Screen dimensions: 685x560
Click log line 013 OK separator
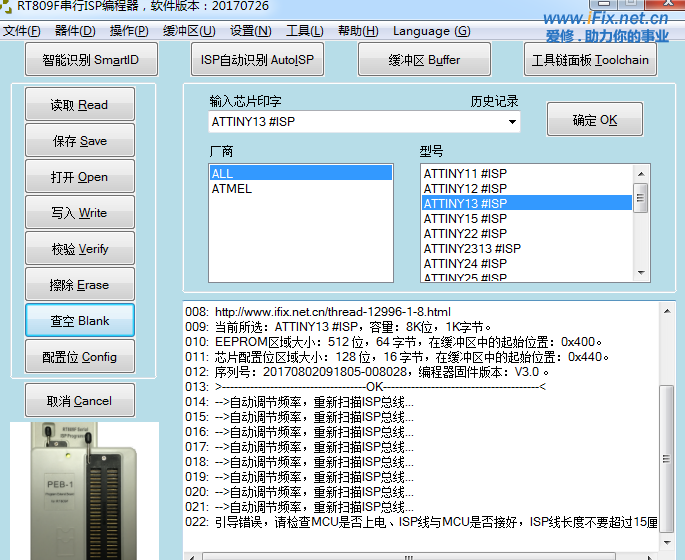(366, 387)
